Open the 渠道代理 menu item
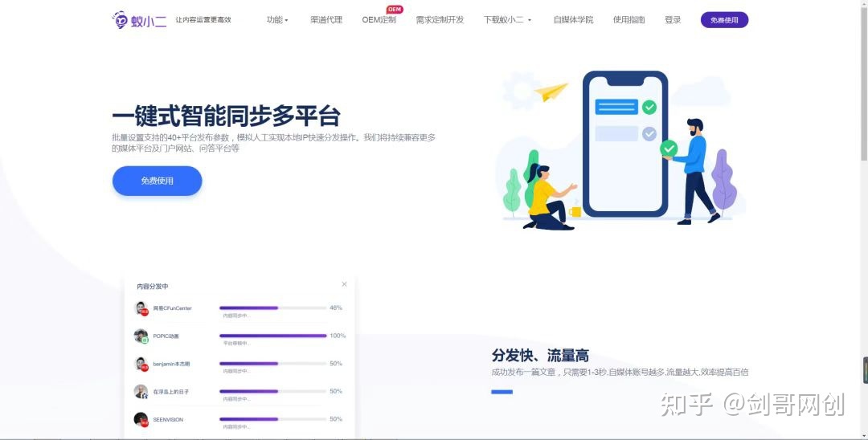Screen dimensions: 868x440 [x=326, y=20]
